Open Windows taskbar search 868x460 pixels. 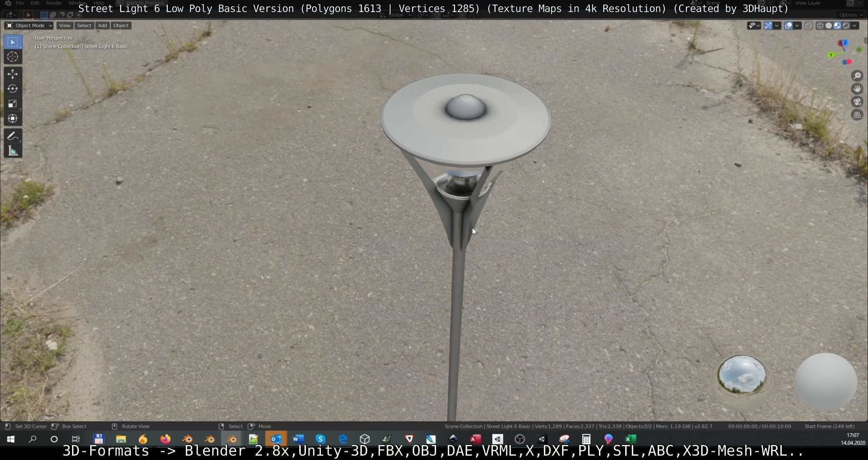pos(32,439)
